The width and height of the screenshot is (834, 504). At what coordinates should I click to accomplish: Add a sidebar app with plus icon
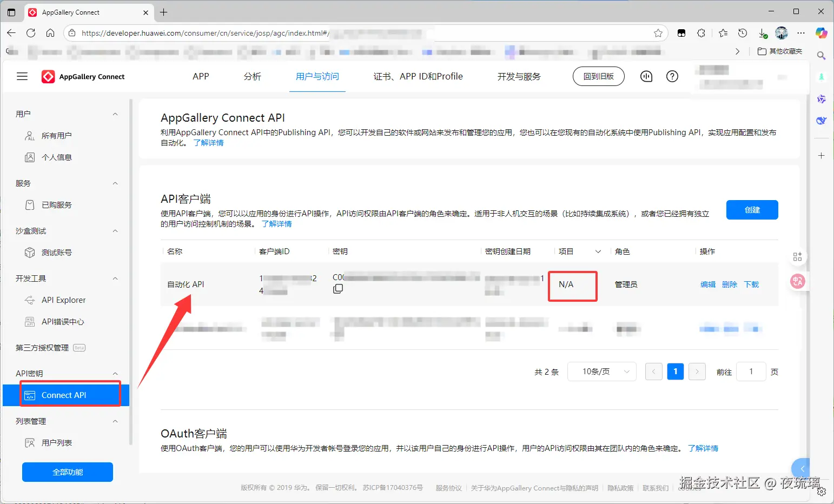pos(821,156)
